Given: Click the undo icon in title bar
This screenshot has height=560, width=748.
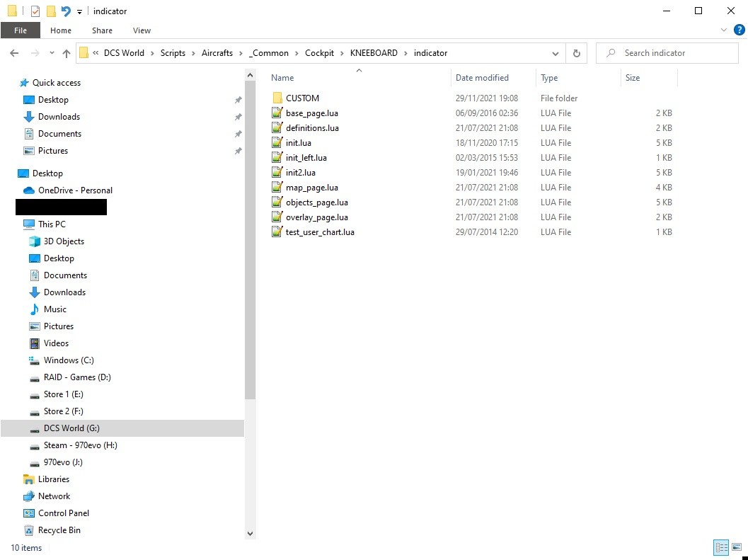Looking at the screenshot, I should pos(66,11).
